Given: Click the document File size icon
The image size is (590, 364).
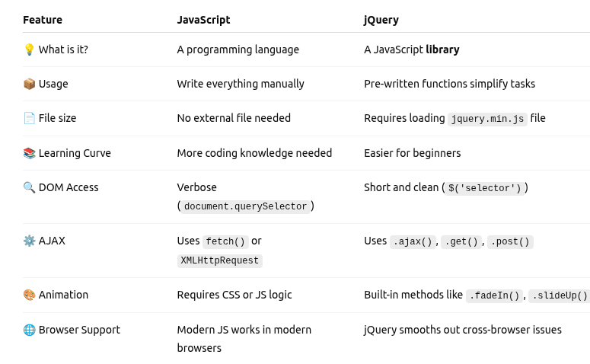Looking at the screenshot, I should pyautogui.click(x=30, y=118).
